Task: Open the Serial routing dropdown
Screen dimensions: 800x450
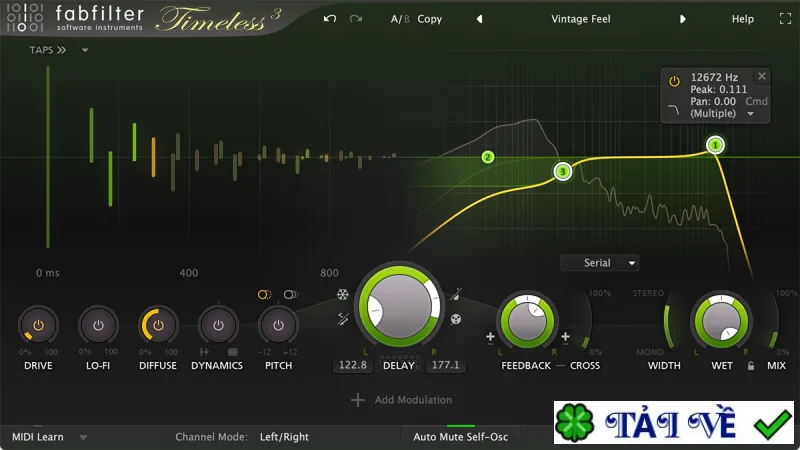Action: [x=600, y=263]
